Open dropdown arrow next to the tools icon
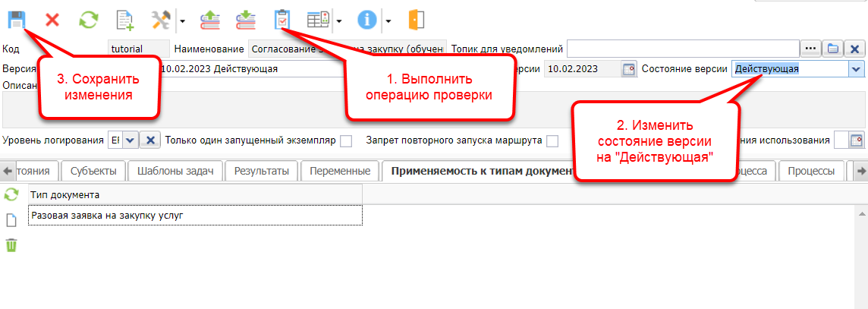The height and width of the screenshot is (309, 868). (182, 20)
